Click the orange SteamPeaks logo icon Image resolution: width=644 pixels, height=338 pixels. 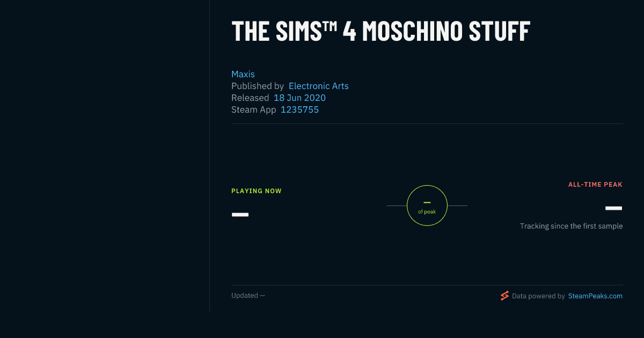[x=504, y=296]
